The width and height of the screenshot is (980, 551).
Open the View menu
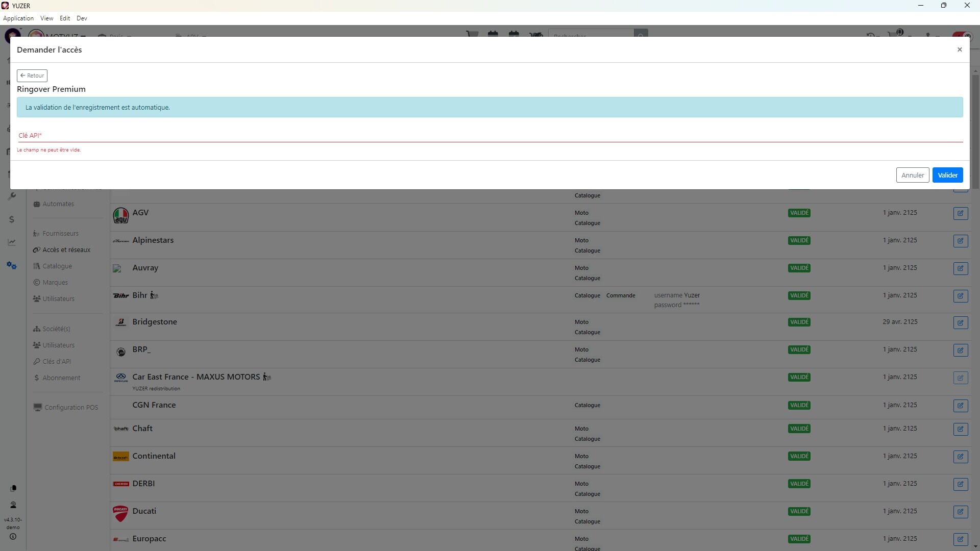click(x=46, y=18)
